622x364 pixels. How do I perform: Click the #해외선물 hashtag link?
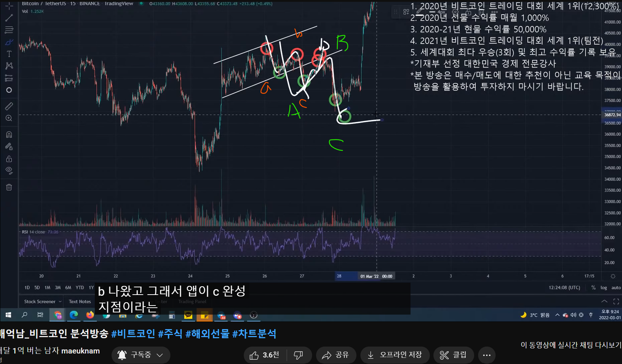tap(207, 333)
